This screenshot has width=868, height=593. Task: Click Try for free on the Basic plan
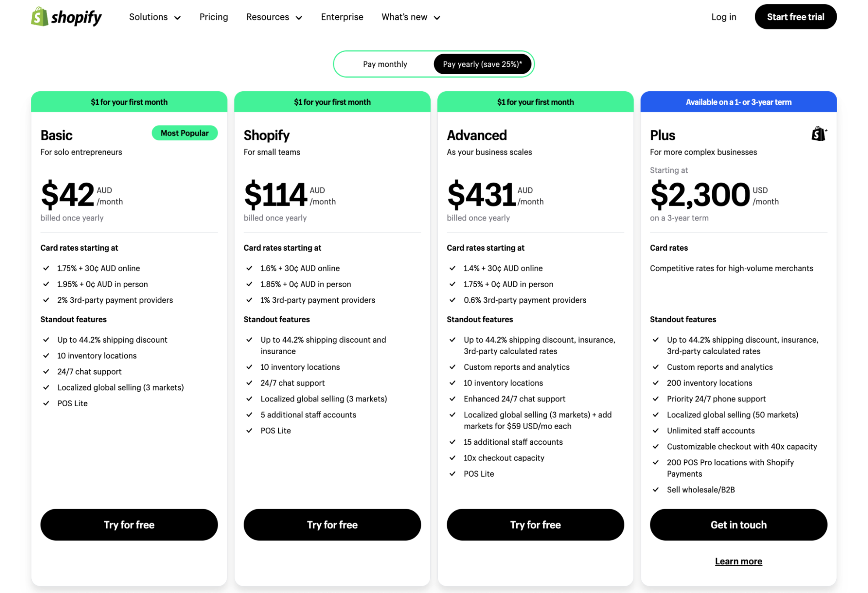129,525
